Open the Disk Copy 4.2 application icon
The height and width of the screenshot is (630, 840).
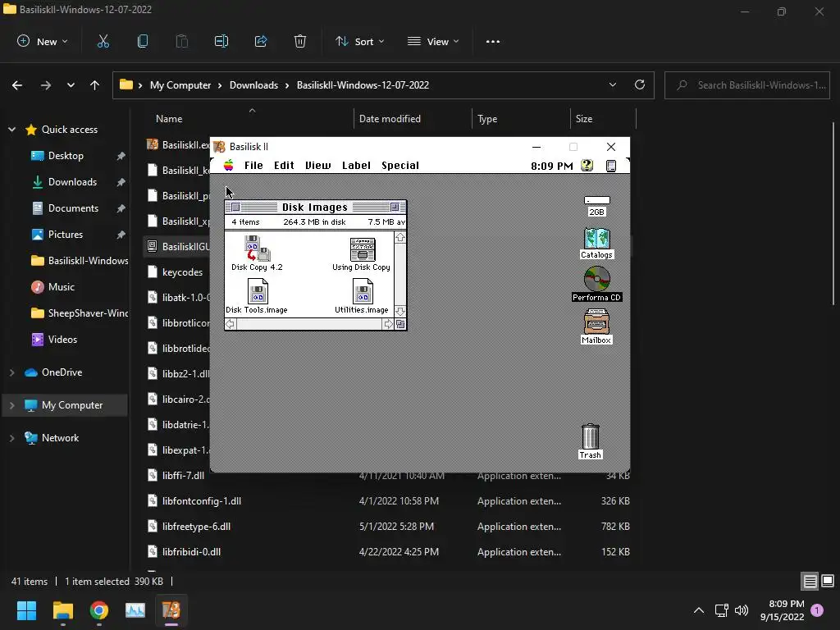pos(258,249)
